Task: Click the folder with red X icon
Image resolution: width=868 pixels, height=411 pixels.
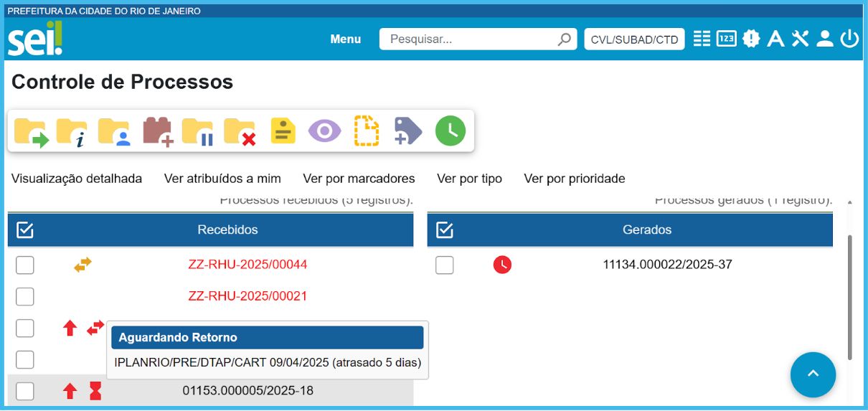Action: coord(240,132)
